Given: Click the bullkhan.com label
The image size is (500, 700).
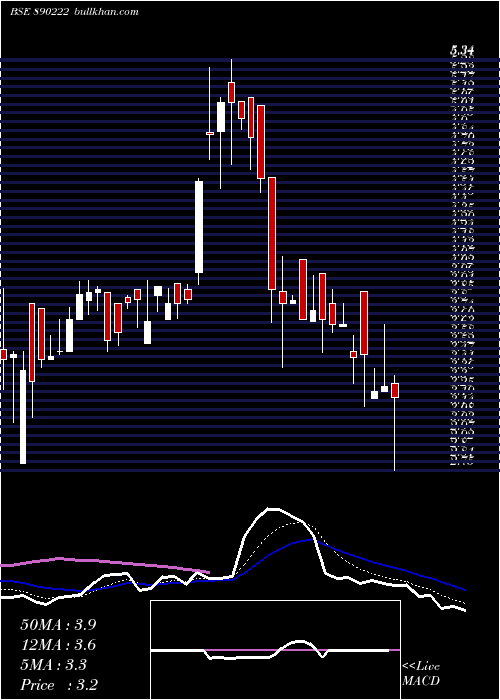Looking at the screenshot, I should [105, 12].
